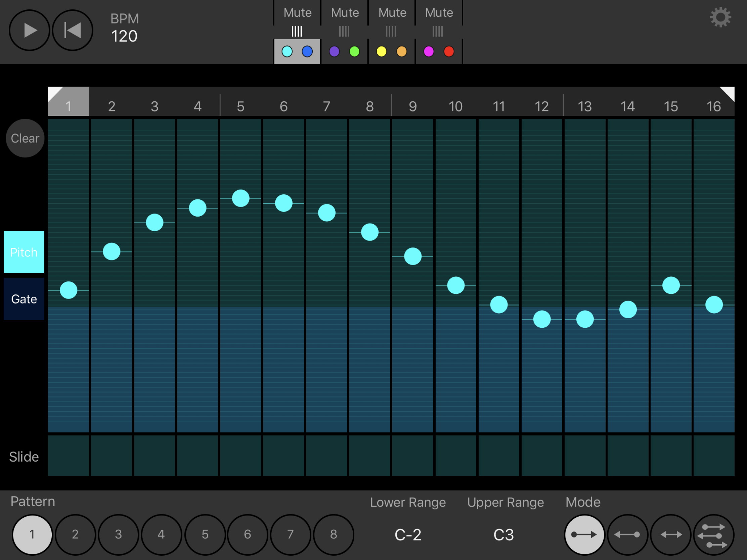Tap the fourth group's four-bar keys icon

tap(438, 32)
